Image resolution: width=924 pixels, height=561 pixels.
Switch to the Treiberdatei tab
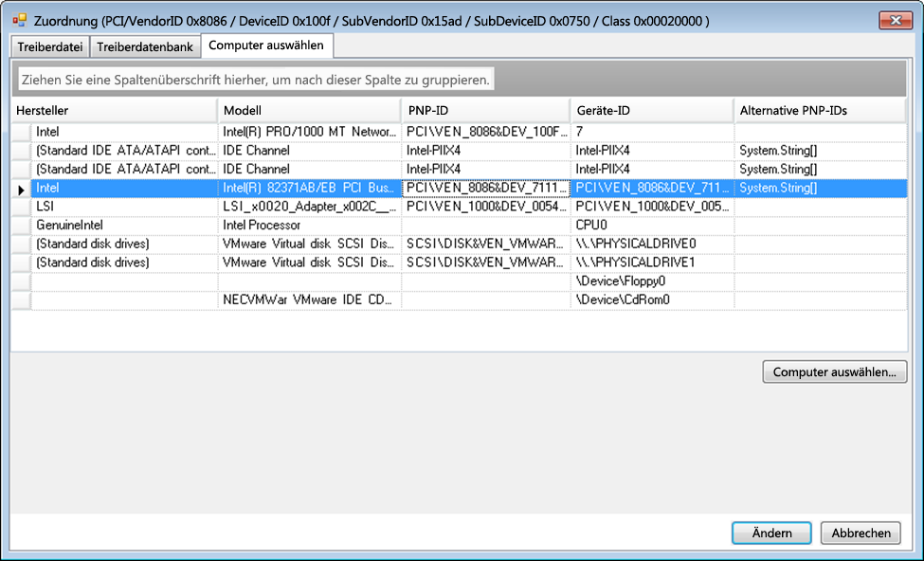pyautogui.click(x=50, y=46)
